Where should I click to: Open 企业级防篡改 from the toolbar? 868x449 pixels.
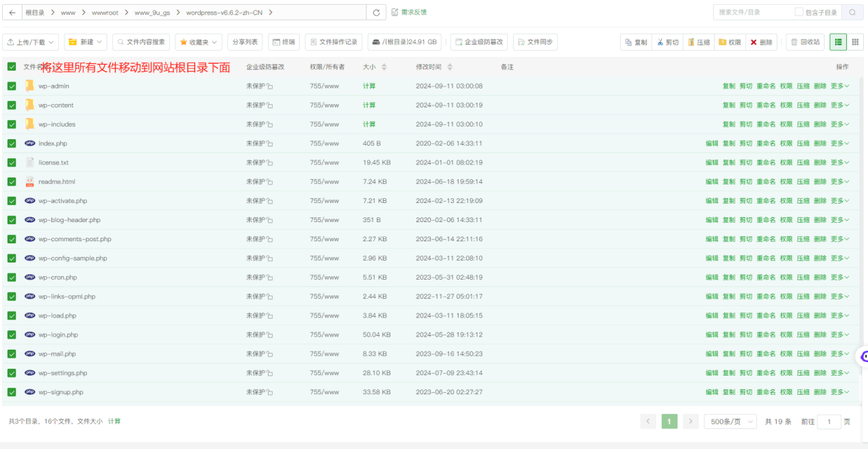click(479, 42)
